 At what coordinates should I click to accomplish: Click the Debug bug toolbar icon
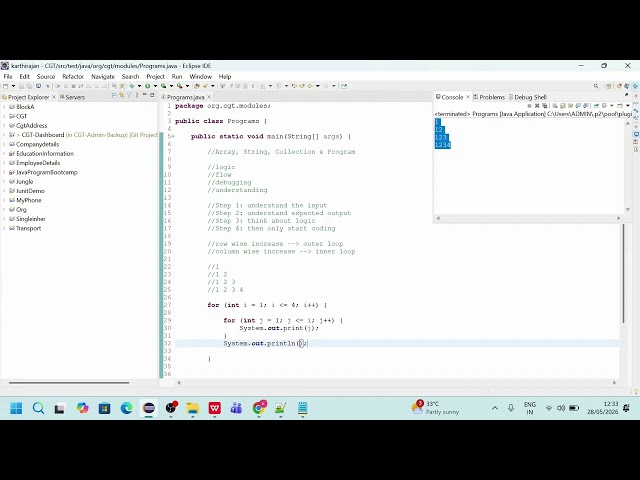[x=132, y=86]
